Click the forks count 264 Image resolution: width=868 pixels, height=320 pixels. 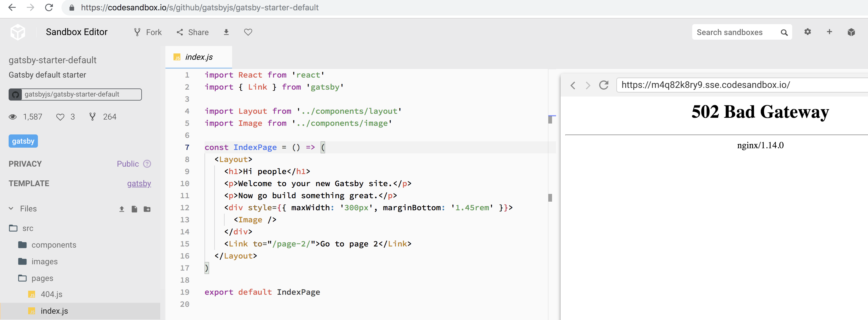pos(103,117)
